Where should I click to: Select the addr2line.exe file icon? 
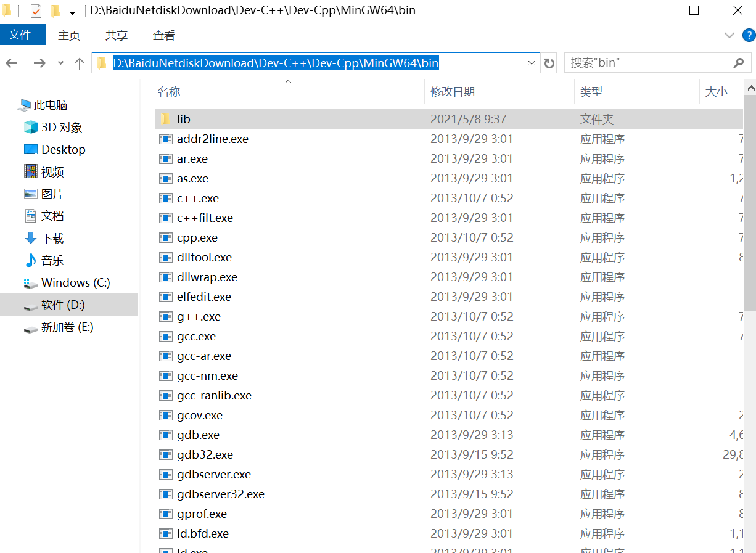tap(165, 139)
